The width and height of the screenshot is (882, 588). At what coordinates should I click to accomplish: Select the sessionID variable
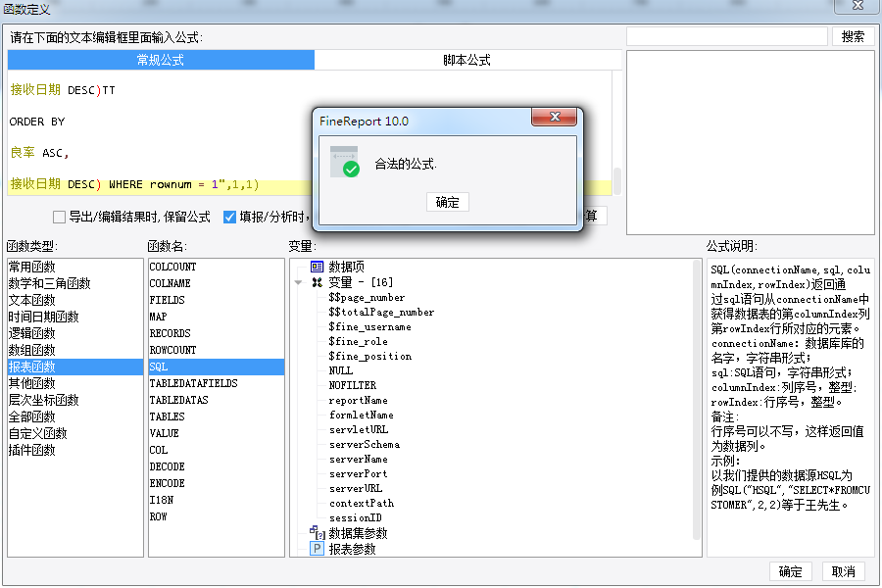pos(356,517)
